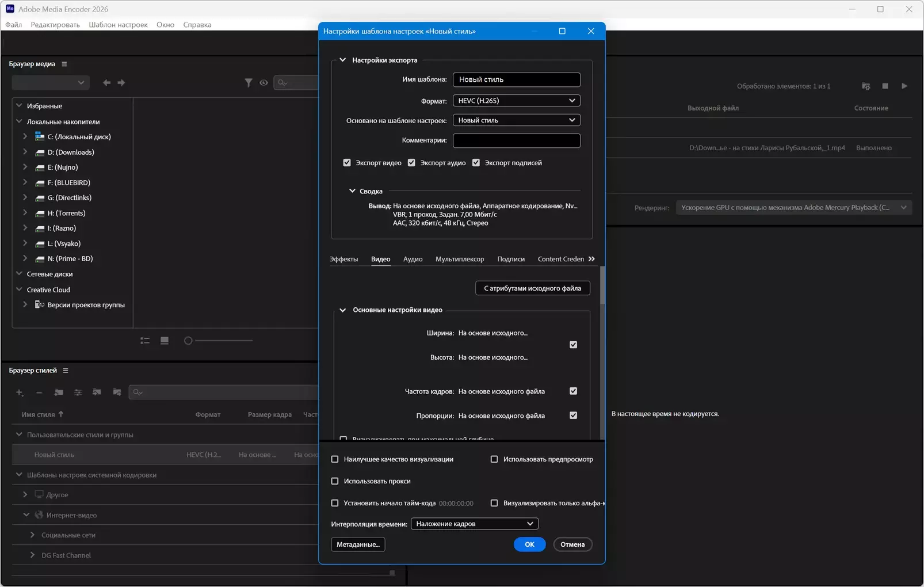
Task: Click the plus icon in the Style Browser
Action: tap(20, 392)
